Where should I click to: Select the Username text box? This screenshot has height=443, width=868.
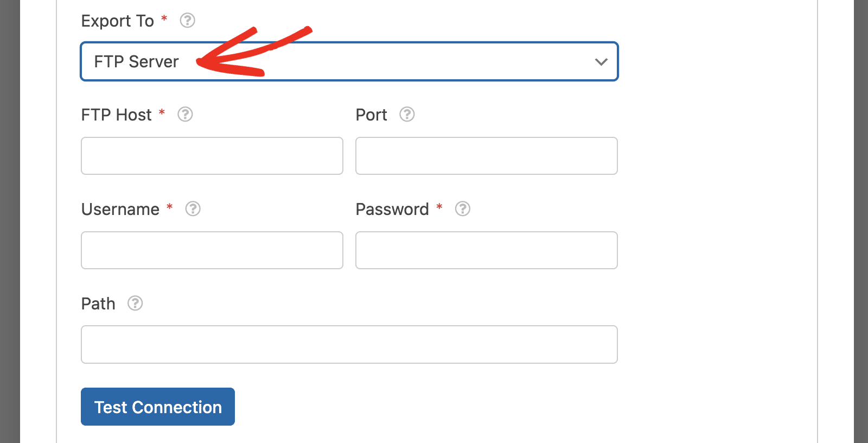click(x=212, y=250)
